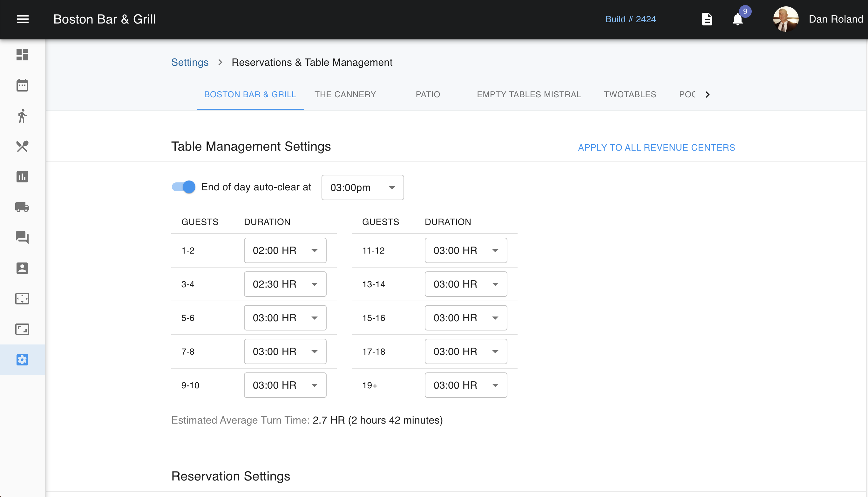Toggle End of day auto-clear switch
This screenshot has height=497, width=868.
pos(184,187)
